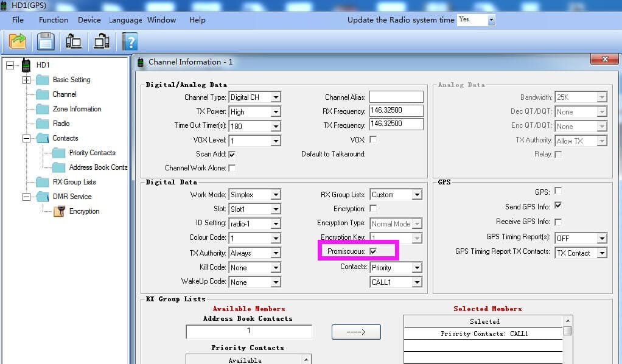The image size is (622, 364).
Task: Open the Device menu
Action: (89, 20)
